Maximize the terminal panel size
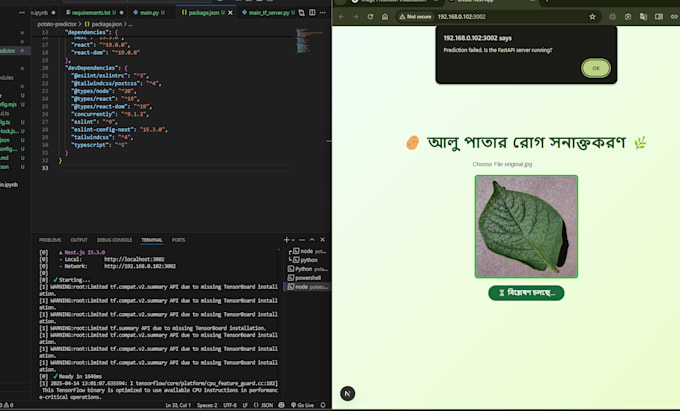This screenshot has height=411, width=680. [313, 240]
